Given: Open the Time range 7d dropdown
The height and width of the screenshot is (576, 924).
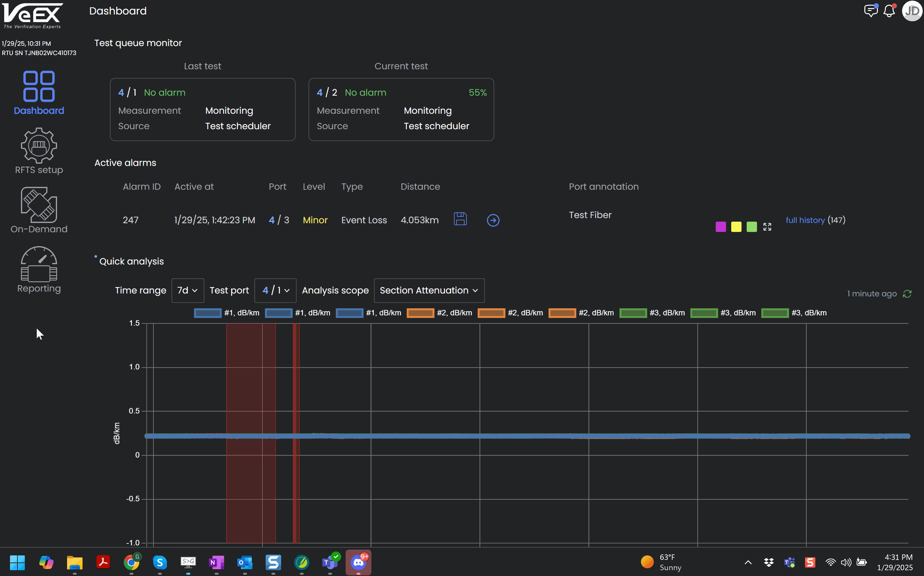Looking at the screenshot, I should pyautogui.click(x=188, y=291).
